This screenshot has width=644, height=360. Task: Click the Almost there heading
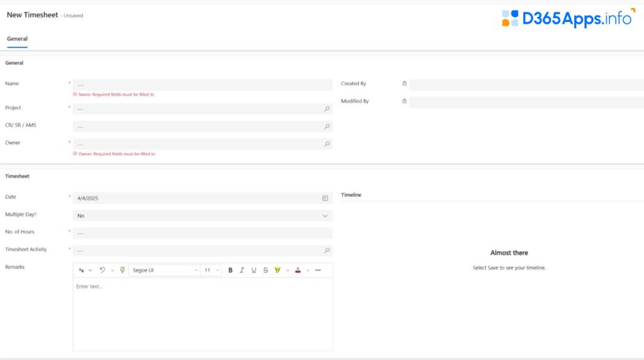[509, 253]
